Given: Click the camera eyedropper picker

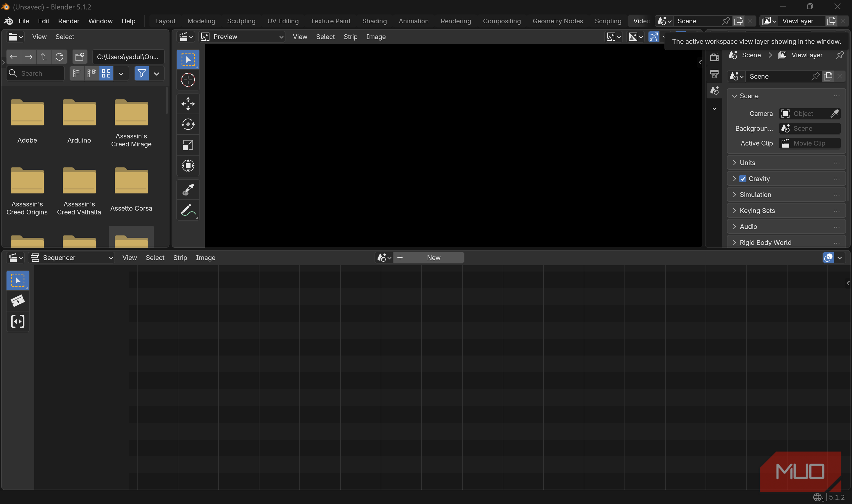Looking at the screenshot, I should point(834,114).
